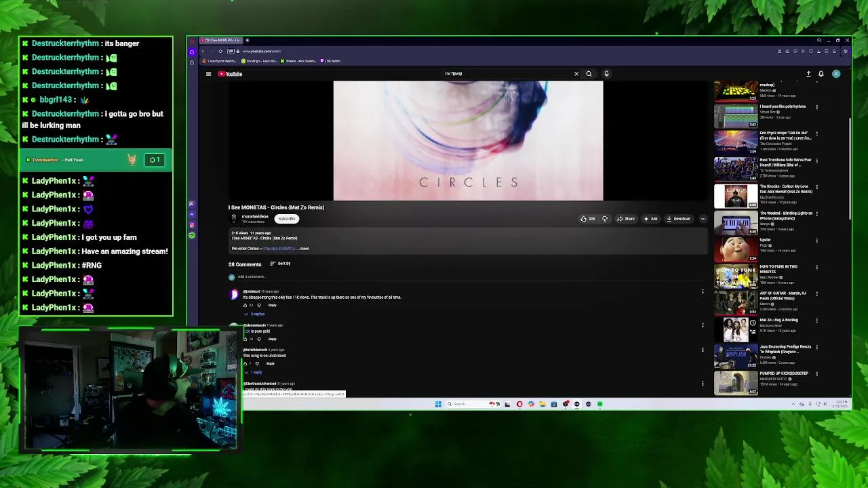The height and width of the screenshot is (488, 868).
Task: Open 'I heard you like polyrhythms' thumbnail
Action: [x=736, y=116]
